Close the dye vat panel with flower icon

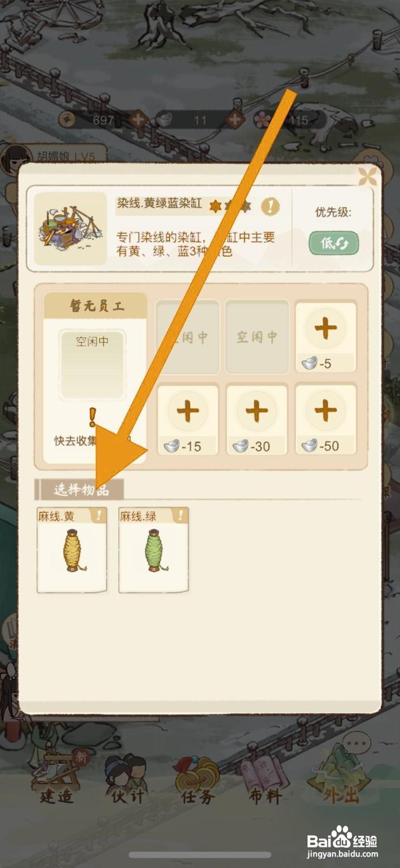368,176
